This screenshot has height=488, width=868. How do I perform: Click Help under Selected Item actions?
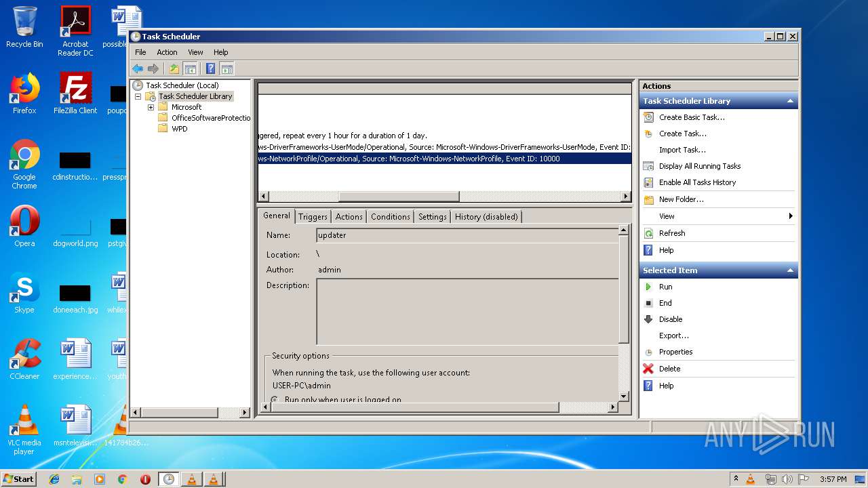tap(667, 386)
